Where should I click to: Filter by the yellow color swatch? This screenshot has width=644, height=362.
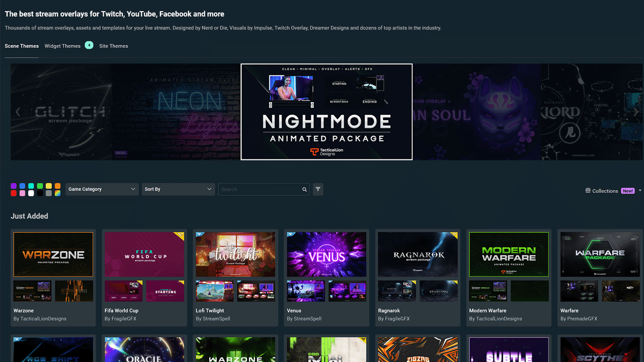[x=49, y=186]
